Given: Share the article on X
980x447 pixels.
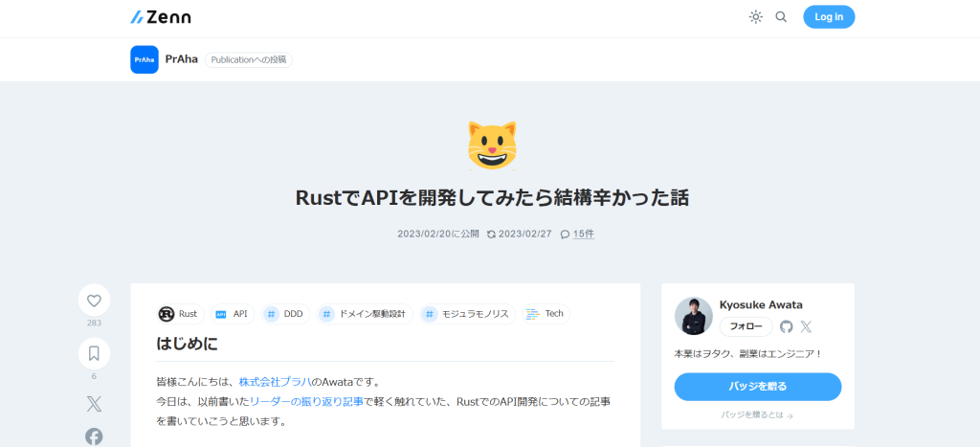Looking at the screenshot, I should tap(94, 404).
